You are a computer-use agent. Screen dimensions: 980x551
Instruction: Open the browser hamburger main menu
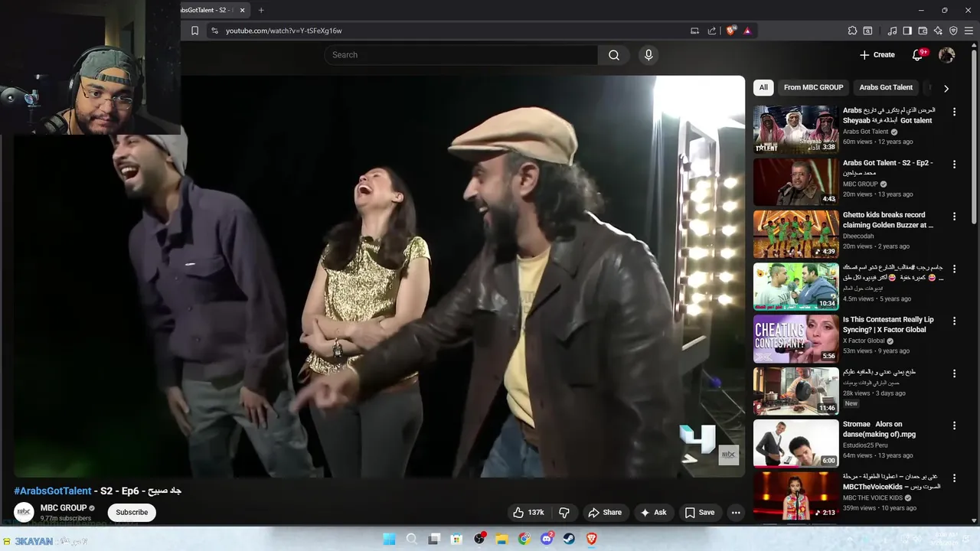point(969,31)
